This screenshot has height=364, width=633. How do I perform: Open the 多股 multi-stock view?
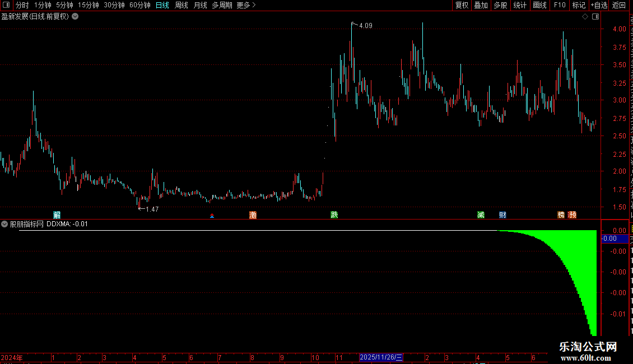[500, 5]
